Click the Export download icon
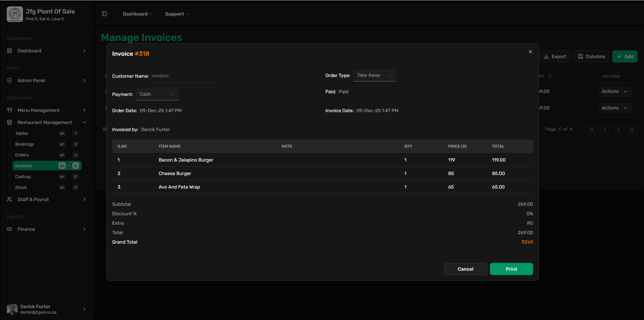Viewport: 644px width, 320px height. (547, 56)
